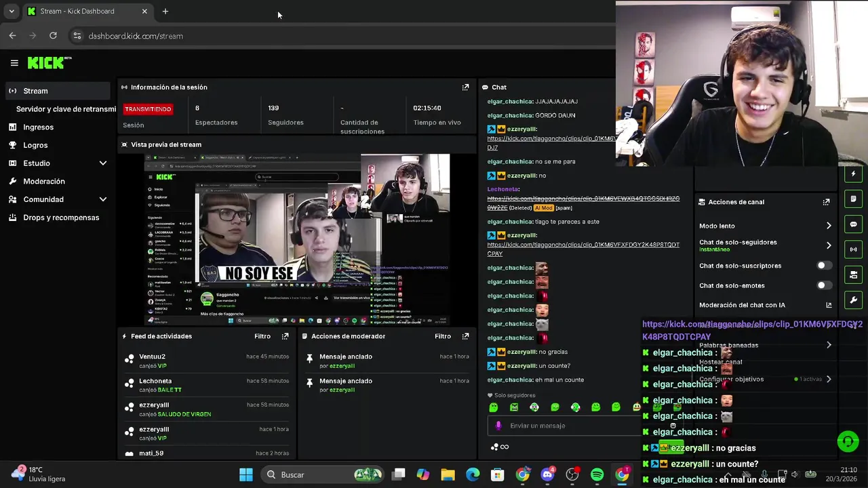Pick the second green emote below chat
This screenshot has width=868, height=488.
514,407
